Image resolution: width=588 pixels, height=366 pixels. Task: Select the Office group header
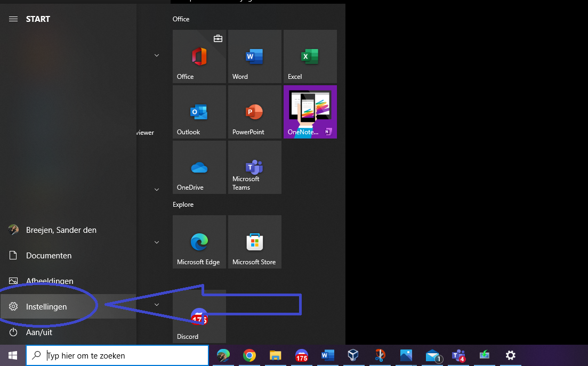(x=181, y=19)
